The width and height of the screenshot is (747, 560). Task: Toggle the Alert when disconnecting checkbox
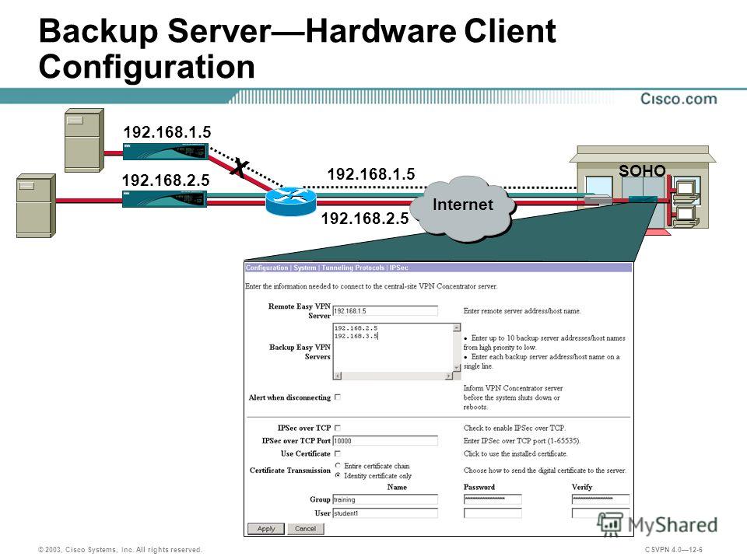click(337, 397)
